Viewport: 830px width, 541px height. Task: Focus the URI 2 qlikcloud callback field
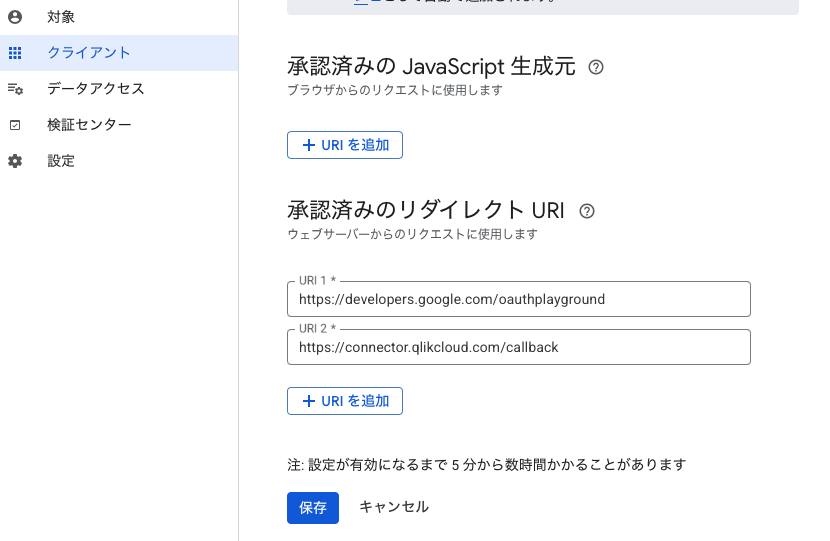518,347
